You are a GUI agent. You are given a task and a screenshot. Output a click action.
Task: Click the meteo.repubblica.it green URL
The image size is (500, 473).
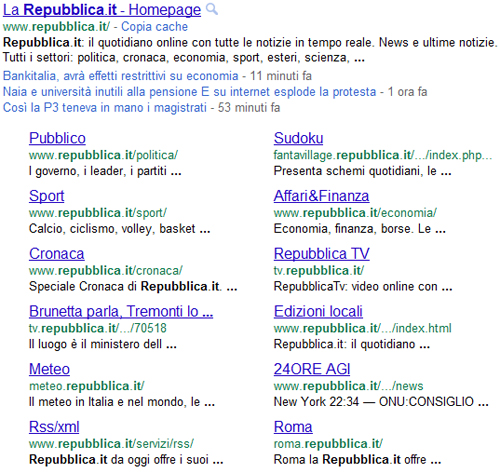pyautogui.click(x=87, y=386)
